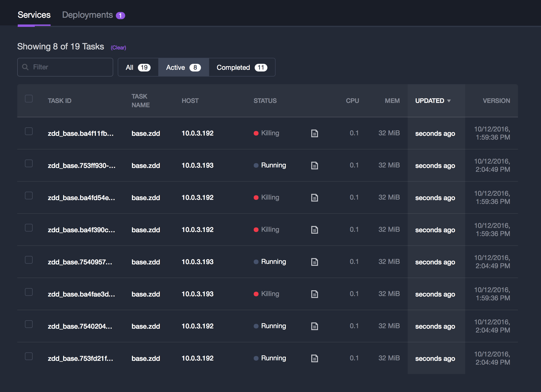541x392 pixels.
Task: Click log icon in zdd_base.ba4fd54e row
Action: pos(314,197)
